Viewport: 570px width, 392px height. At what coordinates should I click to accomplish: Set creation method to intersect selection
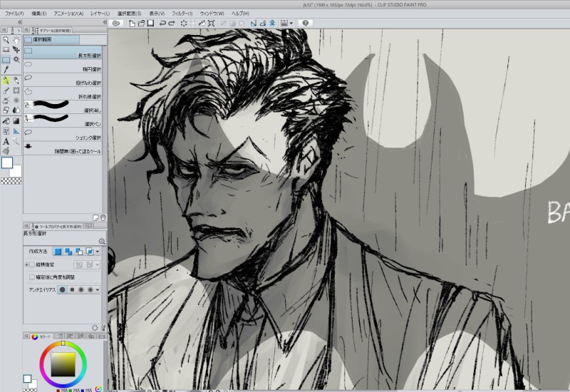pyautogui.click(x=89, y=252)
